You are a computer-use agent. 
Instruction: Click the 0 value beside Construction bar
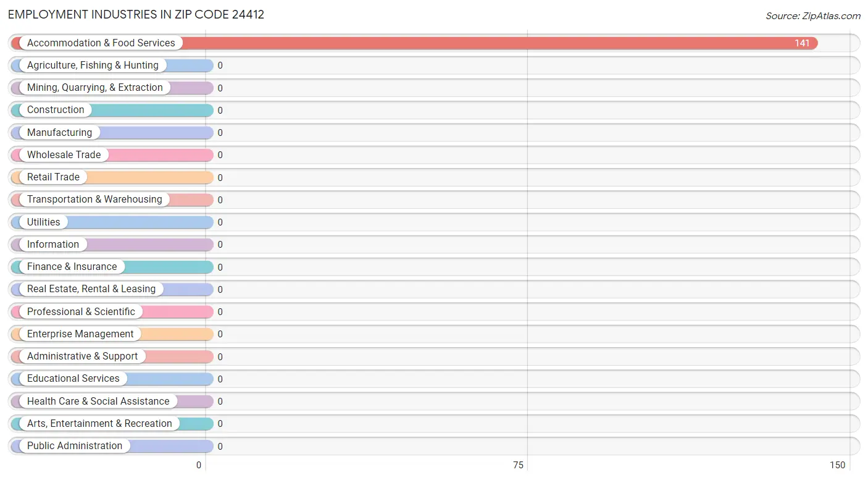click(220, 111)
